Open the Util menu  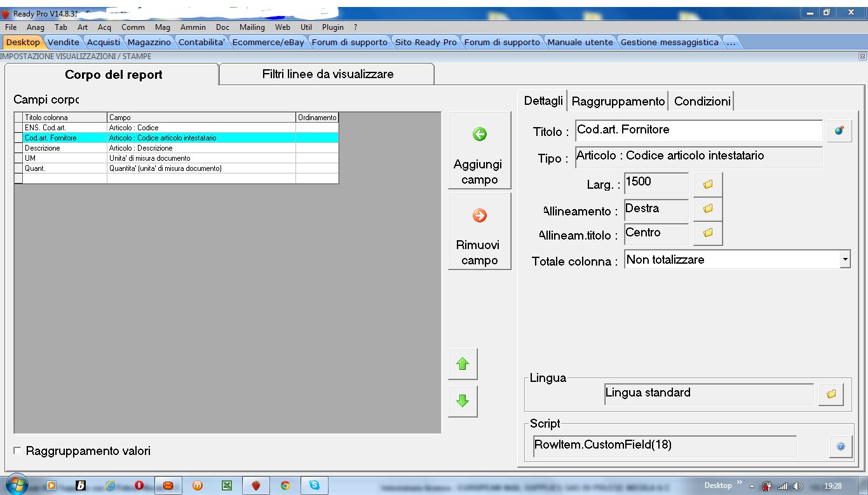(306, 27)
